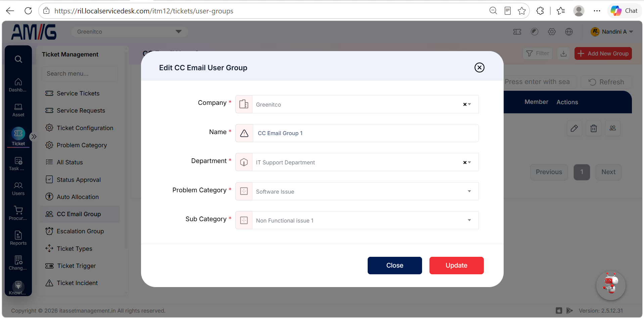Open the Problem Category dropdown
This screenshot has width=644, height=319.
pos(469,191)
